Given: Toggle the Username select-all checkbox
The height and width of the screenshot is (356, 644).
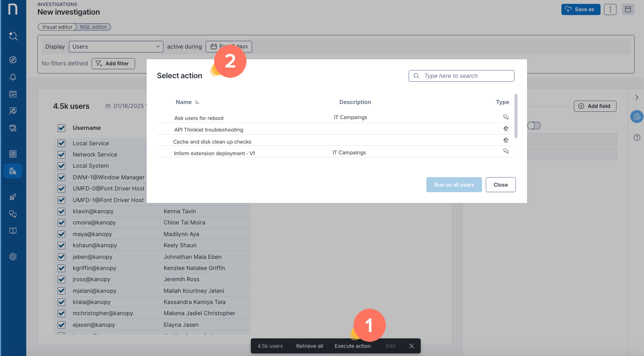Looking at the screenshot, I should (x=62, y=128).
